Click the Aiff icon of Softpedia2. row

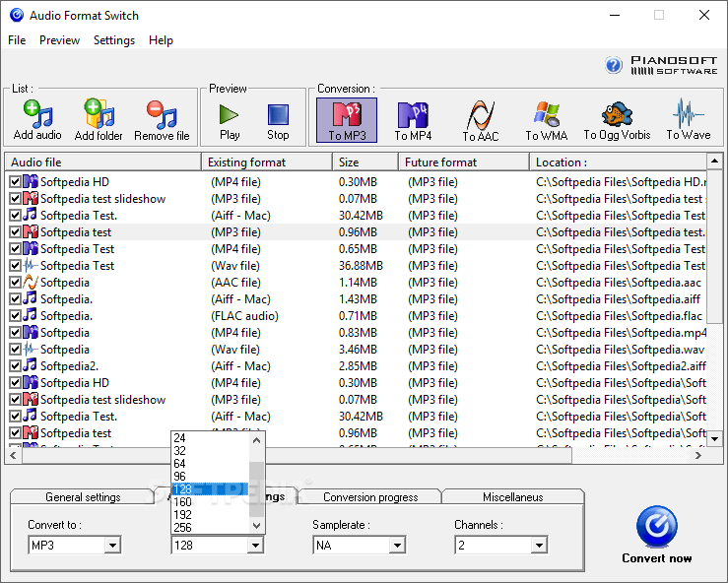[x=31, y=365]
